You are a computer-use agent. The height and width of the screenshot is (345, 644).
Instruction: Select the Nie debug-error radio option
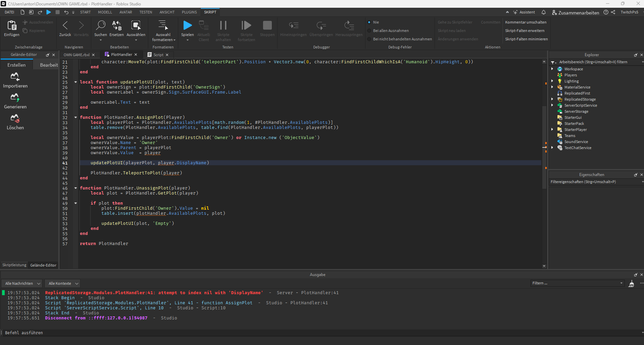click(x=369, y=22)
